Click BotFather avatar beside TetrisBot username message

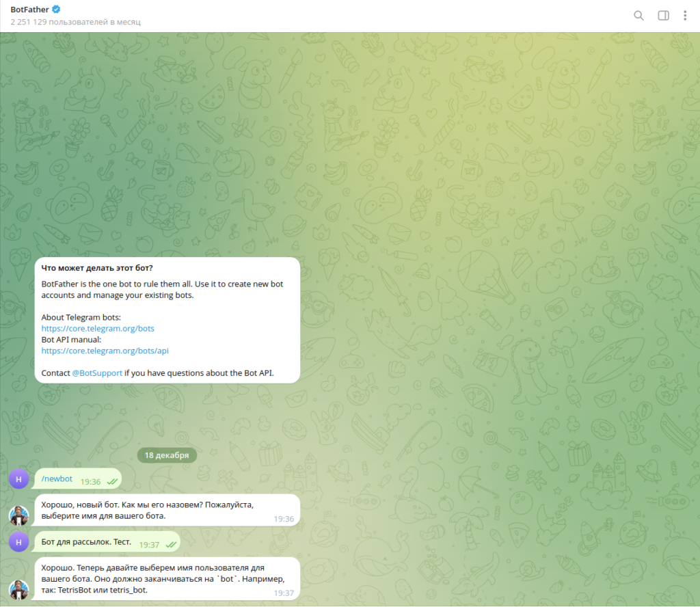tap(18, 590)
